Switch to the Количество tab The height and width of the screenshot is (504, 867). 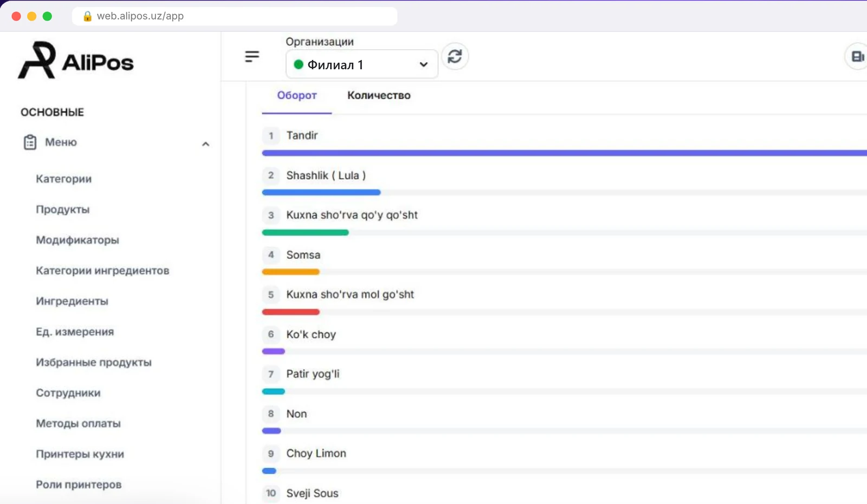379,95
